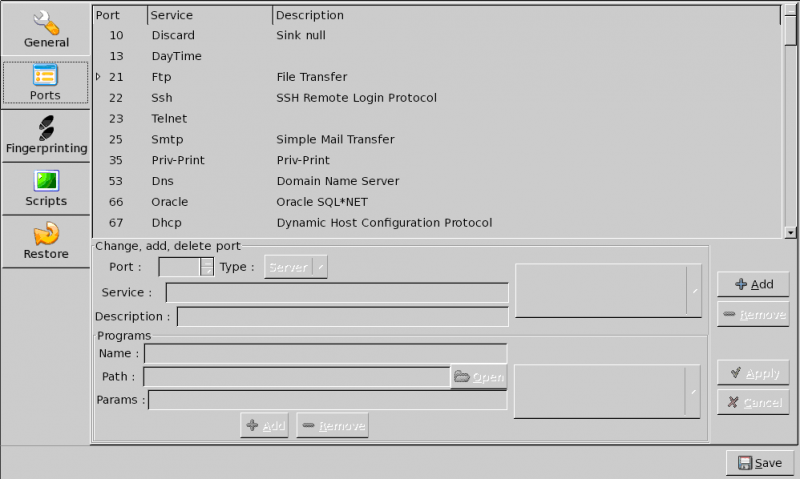Click the program Name input field
Image resolution: width=800 pixels, height=479 pixels.
click(x=325, y=353)
